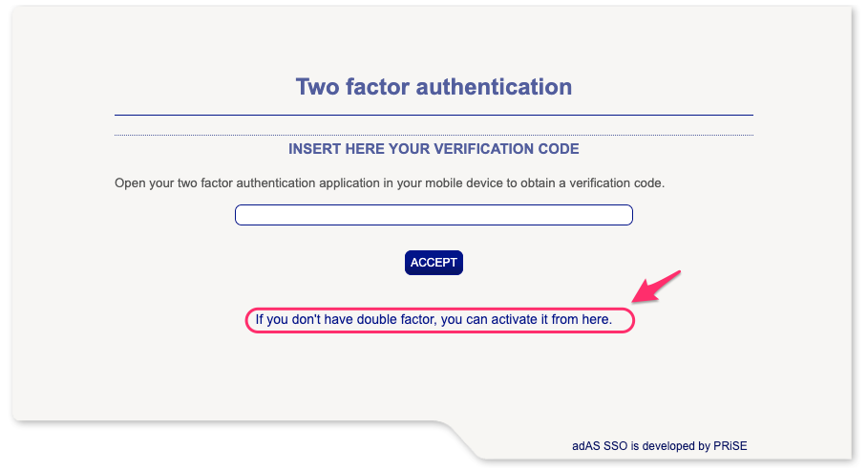Viewport: 868px width, 471px height.
Task: Open the activate double factor link
Action: point(434,319)
